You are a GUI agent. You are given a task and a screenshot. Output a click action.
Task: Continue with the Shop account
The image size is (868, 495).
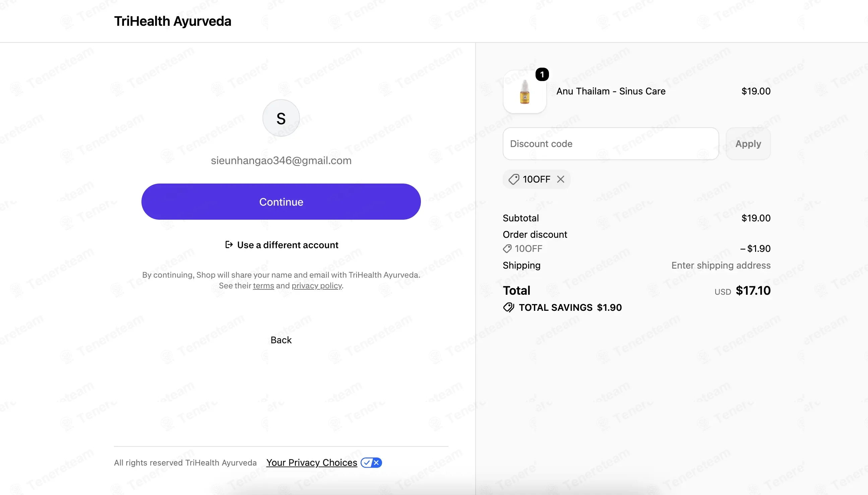[x=281, y=202]
